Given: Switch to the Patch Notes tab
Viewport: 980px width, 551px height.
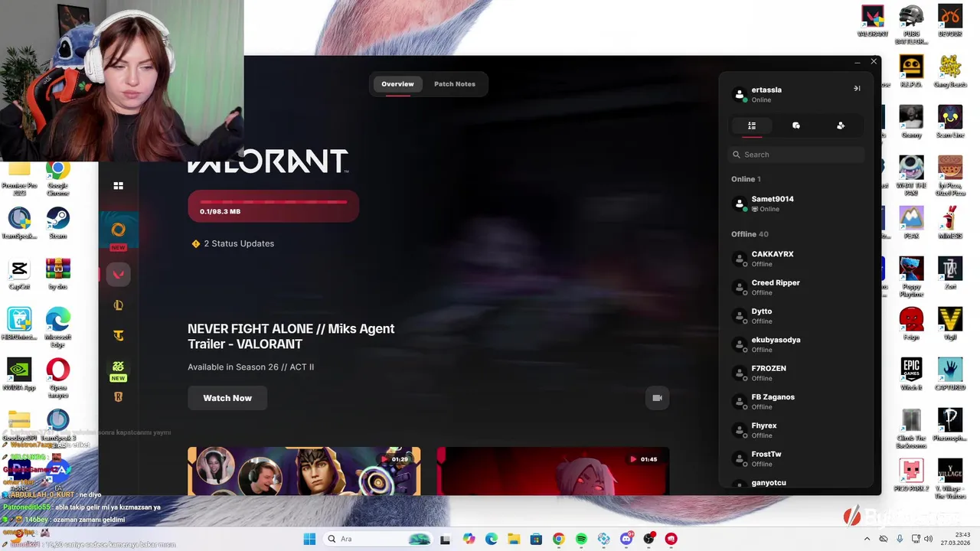Looking at the screenshot, I should [455, 84].
